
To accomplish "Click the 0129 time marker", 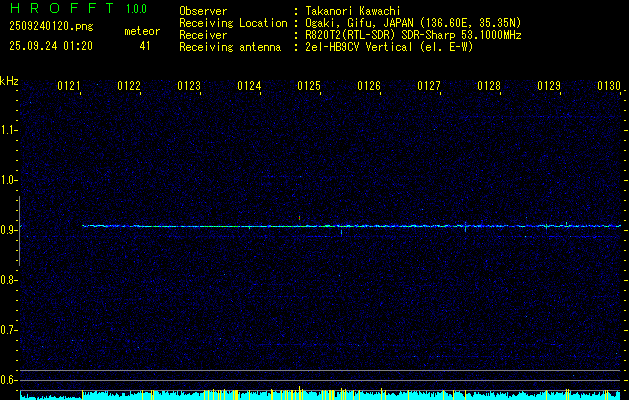I will (x=549, y=86).
